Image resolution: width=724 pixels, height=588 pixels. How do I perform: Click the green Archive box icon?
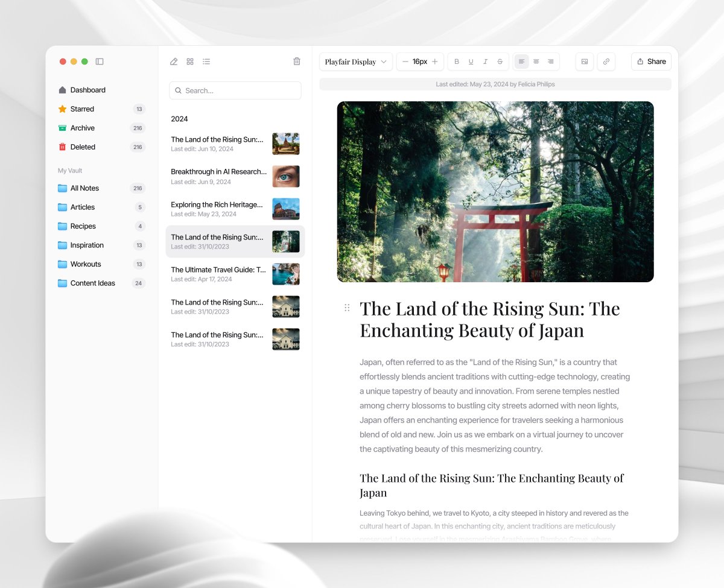62,128
